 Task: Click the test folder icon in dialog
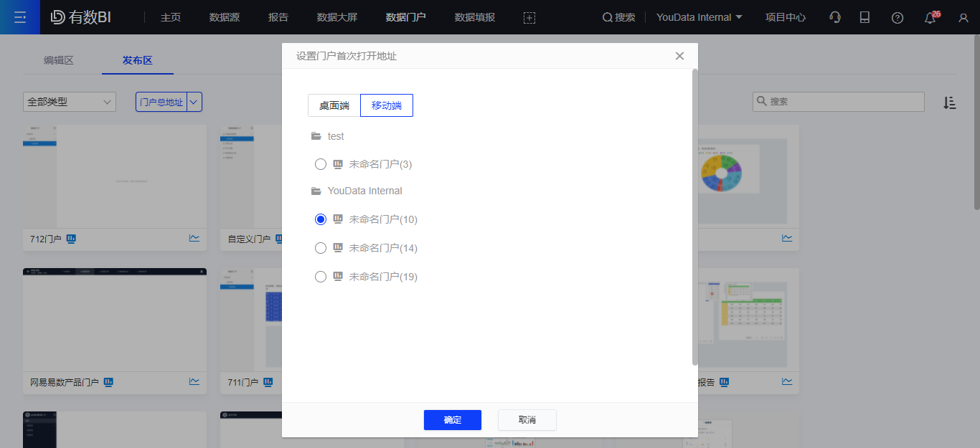pyautogui.click(x=316, y=136)
